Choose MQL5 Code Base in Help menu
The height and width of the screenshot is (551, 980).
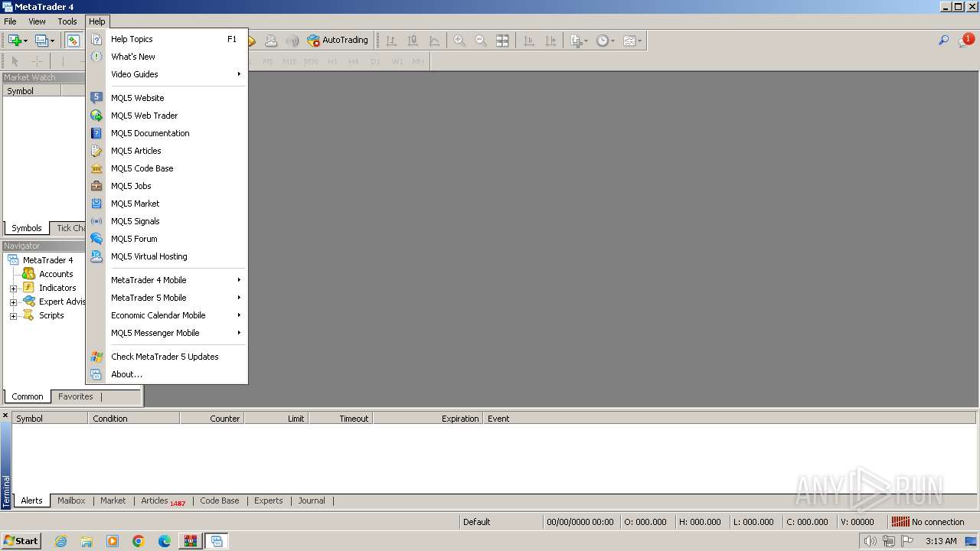pos(167,168)
